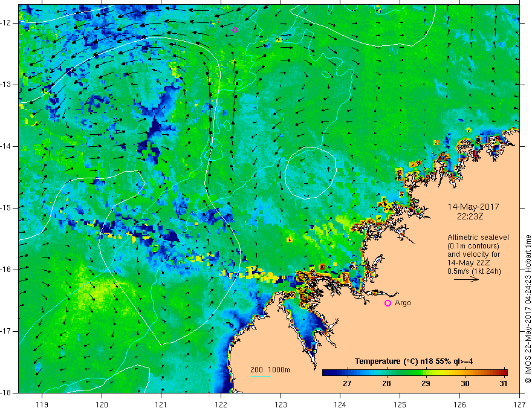Viewport: 532px width, 411px height.
Task: Click the '14-May-2017' date text
Action: point(473,207)
